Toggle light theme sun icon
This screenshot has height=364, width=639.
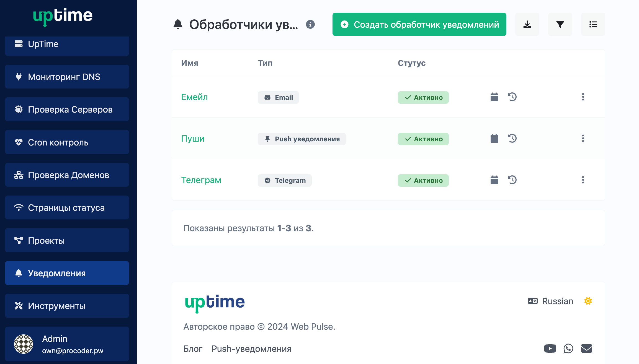(588, 301)
